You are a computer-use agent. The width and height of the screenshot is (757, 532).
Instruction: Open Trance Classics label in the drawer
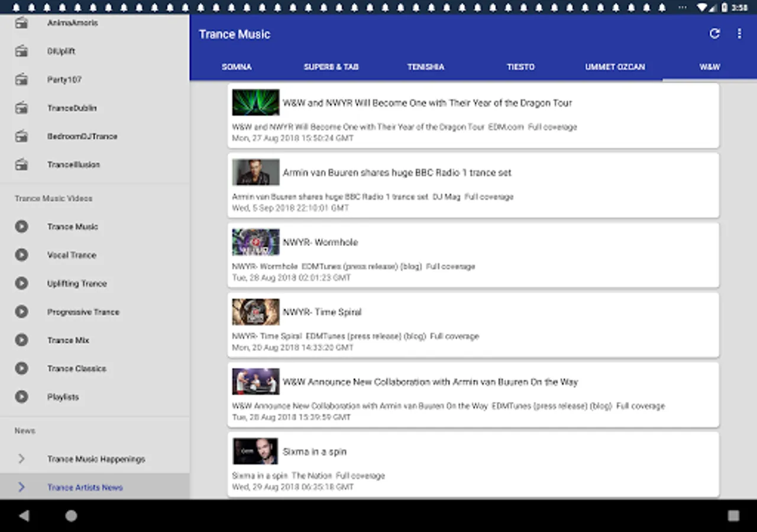pyautogui.click(x=77, y=368)
